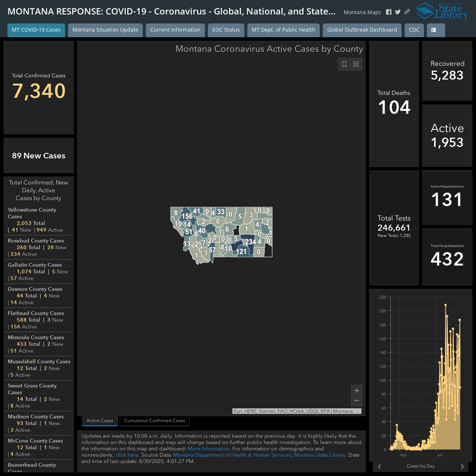
Task: Share dashboard via Twitter icon
Action: click(x=398, y=12)
